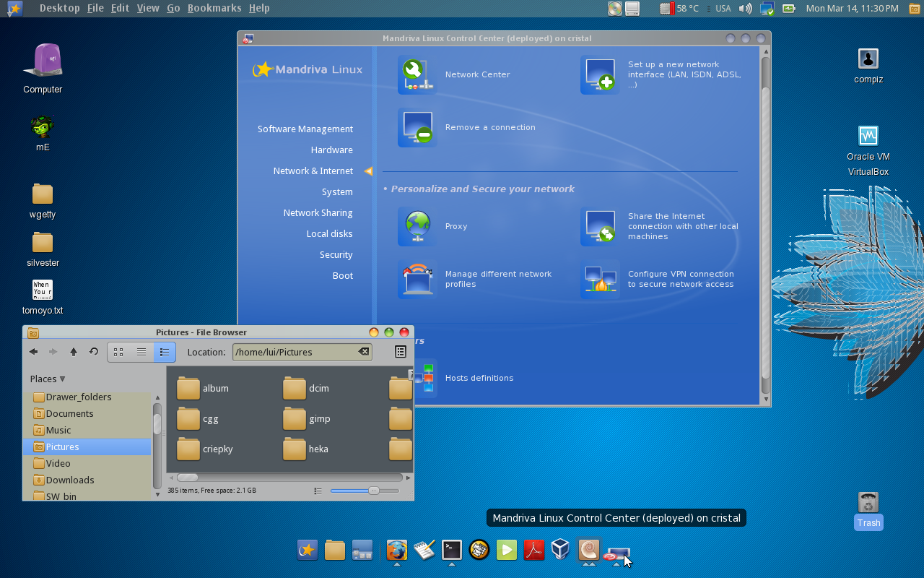Click the volume speaker icon in panel
The height and width of the screenshot is (578, 924).
coord(745,9)
